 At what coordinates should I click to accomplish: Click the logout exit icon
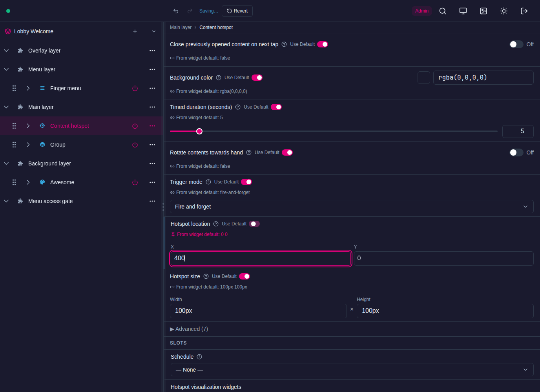pyautogui.click(x=524, y=11)
